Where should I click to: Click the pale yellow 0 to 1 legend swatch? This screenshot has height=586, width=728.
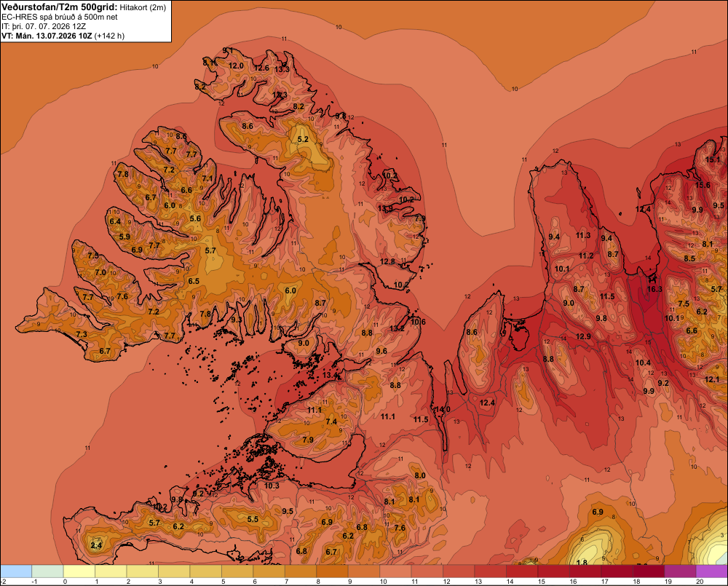coord(79,571)
